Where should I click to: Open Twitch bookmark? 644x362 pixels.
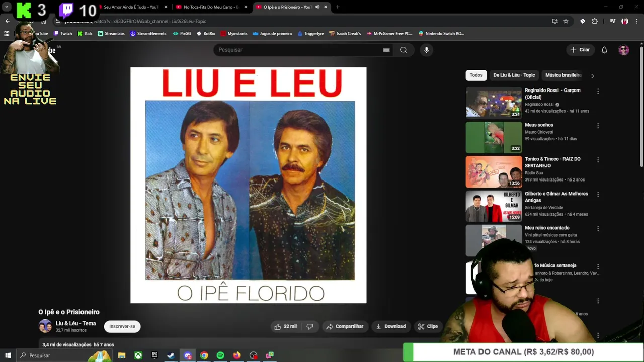tap(63, 34)
